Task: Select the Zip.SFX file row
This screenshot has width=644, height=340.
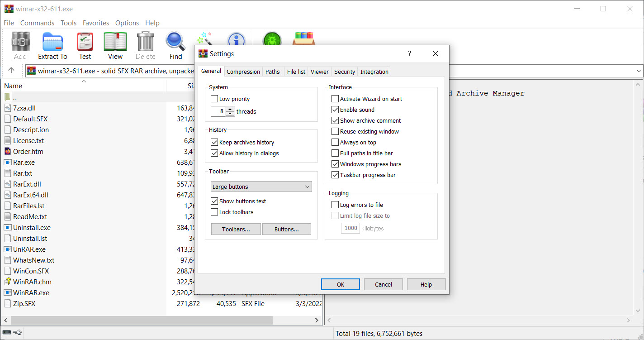Action: pyautogui.click(x=161, y=303)
